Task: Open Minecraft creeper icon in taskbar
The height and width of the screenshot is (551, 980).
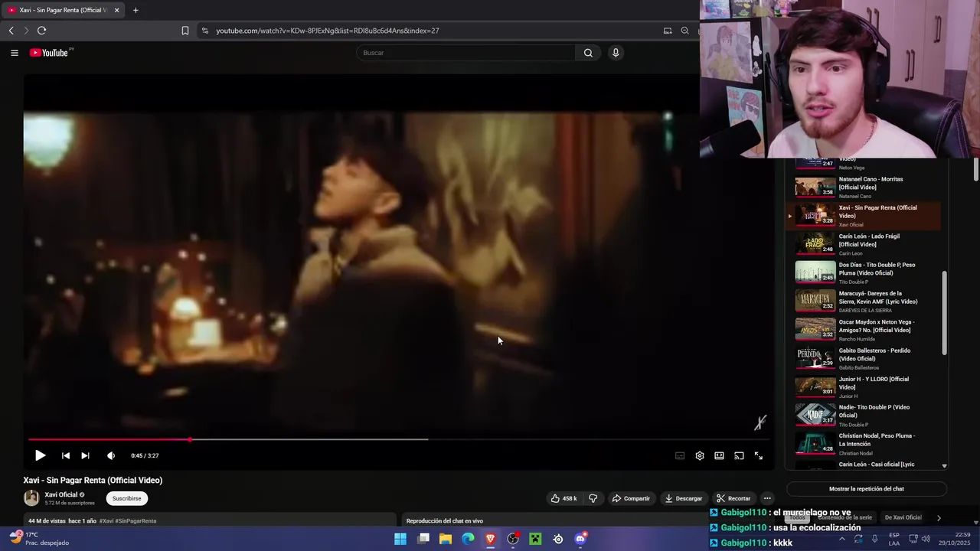Action: 535,539
